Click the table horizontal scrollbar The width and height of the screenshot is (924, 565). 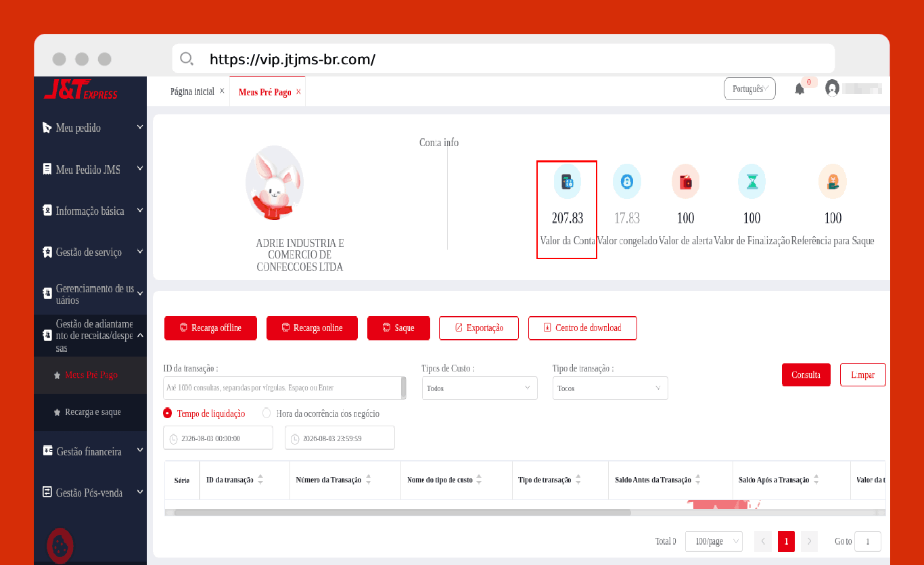click(x=402, y=512)
